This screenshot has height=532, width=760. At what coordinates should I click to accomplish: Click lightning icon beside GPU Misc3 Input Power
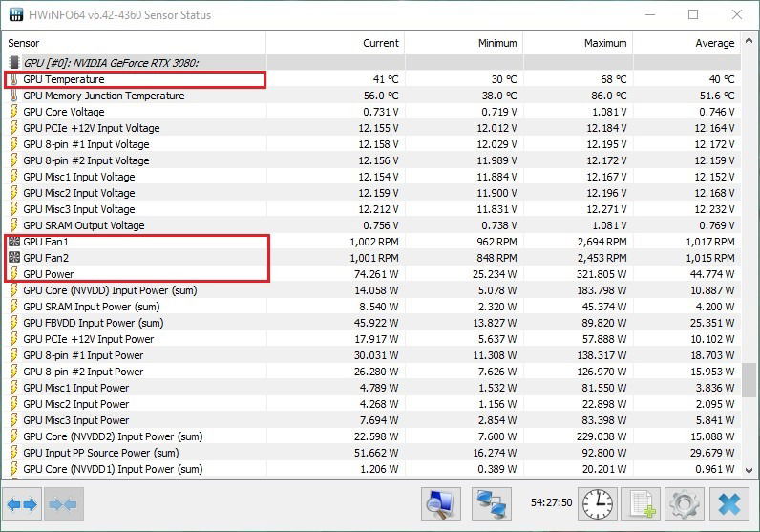point(14,420)
